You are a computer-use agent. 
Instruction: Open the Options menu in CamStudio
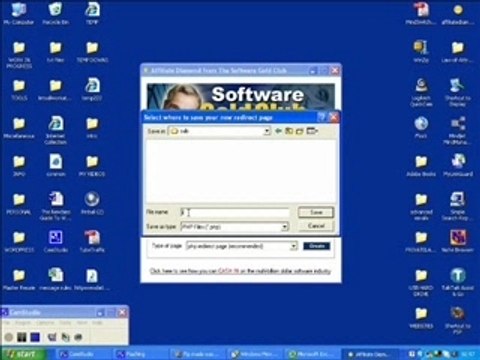click(x=45, y=323)
